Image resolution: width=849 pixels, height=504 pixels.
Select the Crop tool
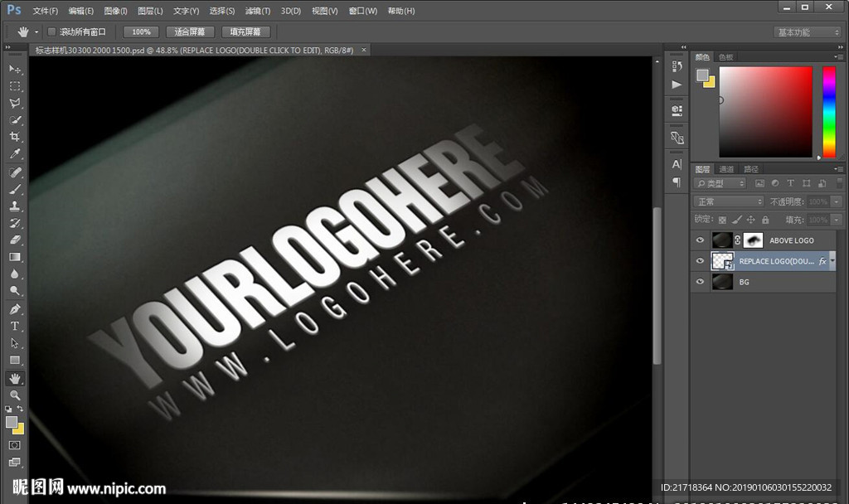click(x=15, y=137)
